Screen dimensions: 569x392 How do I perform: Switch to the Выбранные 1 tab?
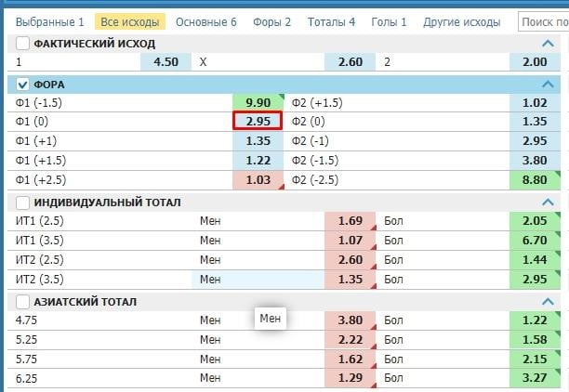(49, 21)
